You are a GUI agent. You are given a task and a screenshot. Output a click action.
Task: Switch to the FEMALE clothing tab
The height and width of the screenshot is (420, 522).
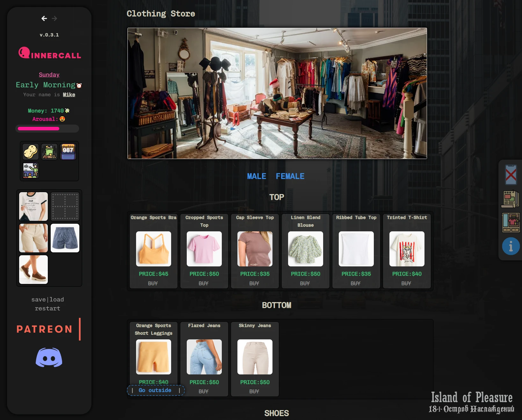(x=290, y=176)
